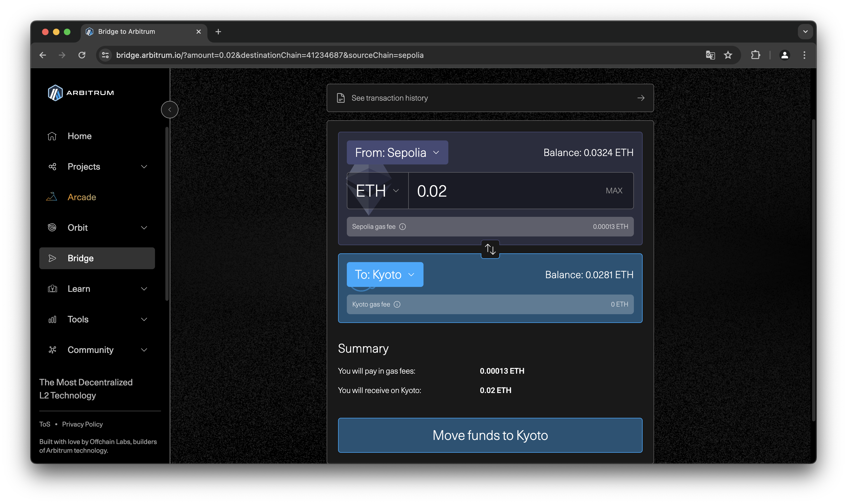The width and height of the screenshot is (847, 504).
Task: Click the Balance: 0.0324 ETH text
Action: 588,152
